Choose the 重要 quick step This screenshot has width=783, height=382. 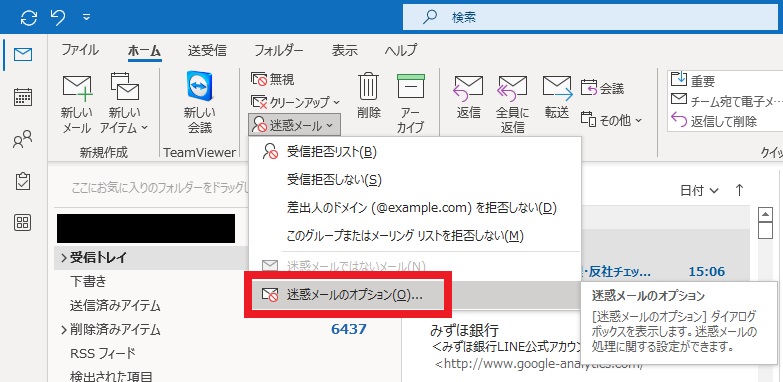tap(694, 80)
